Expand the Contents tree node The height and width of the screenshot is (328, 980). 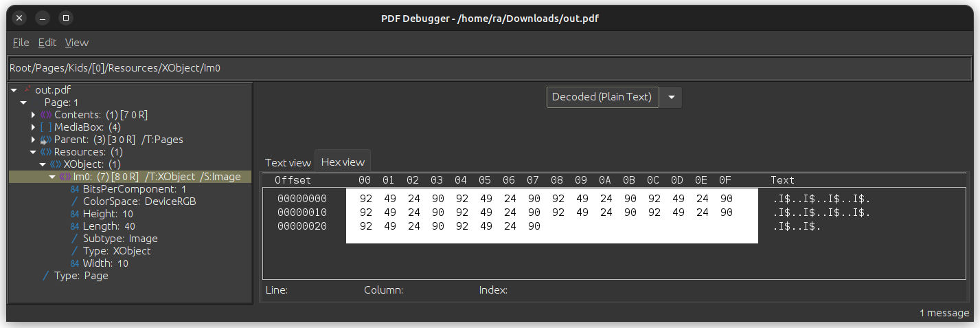(34, 115)
